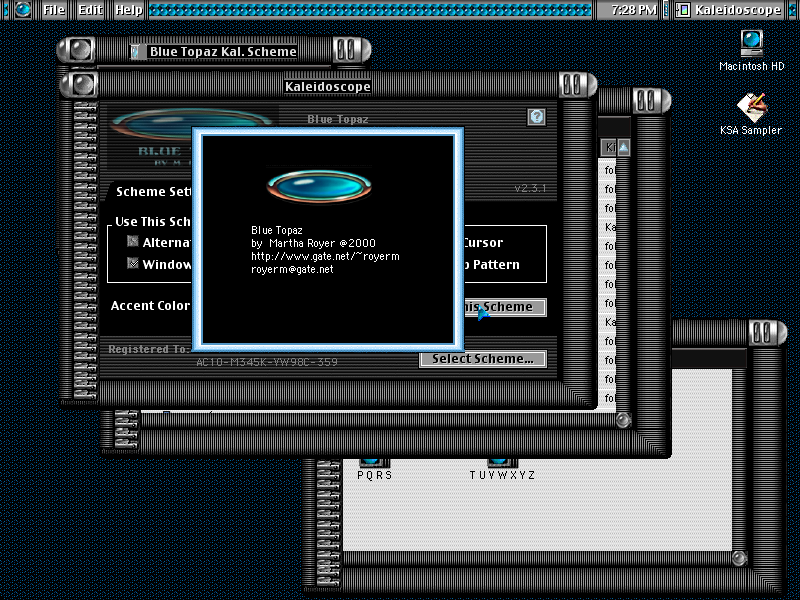The width and height of the screenshot is (800, 600).
Task: Open the Help menu
Action: point(129,10)
